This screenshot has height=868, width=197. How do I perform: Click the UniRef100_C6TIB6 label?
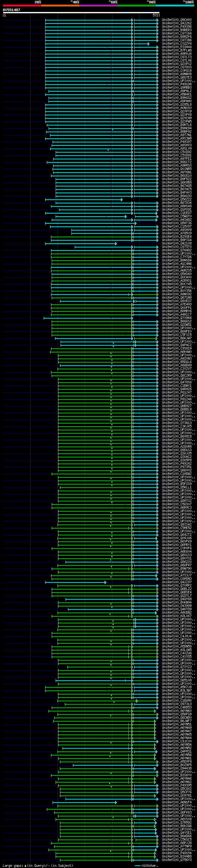click(x=177, y=40)
